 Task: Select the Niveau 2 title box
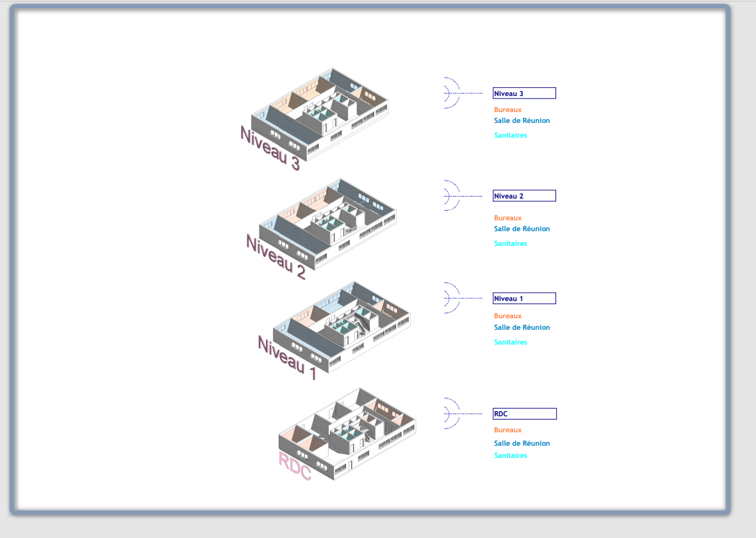[x=524, y=196]
